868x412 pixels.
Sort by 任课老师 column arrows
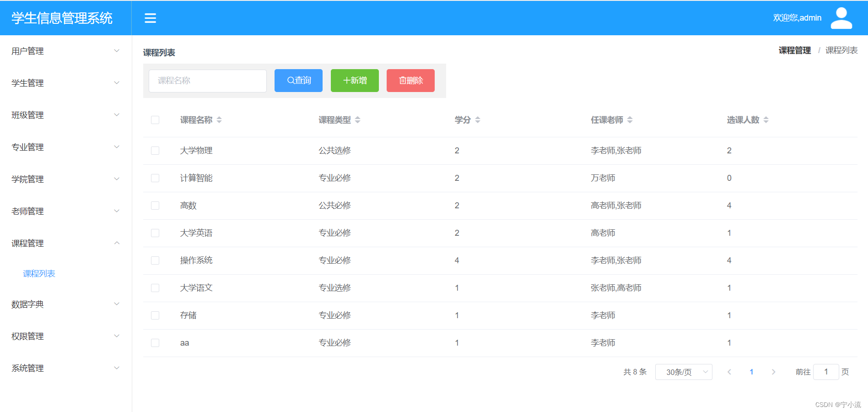tap(630, 119)
